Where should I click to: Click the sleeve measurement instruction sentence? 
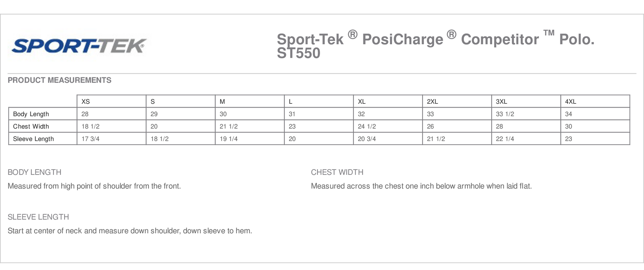pyautogui.click(x=130, y=231)
